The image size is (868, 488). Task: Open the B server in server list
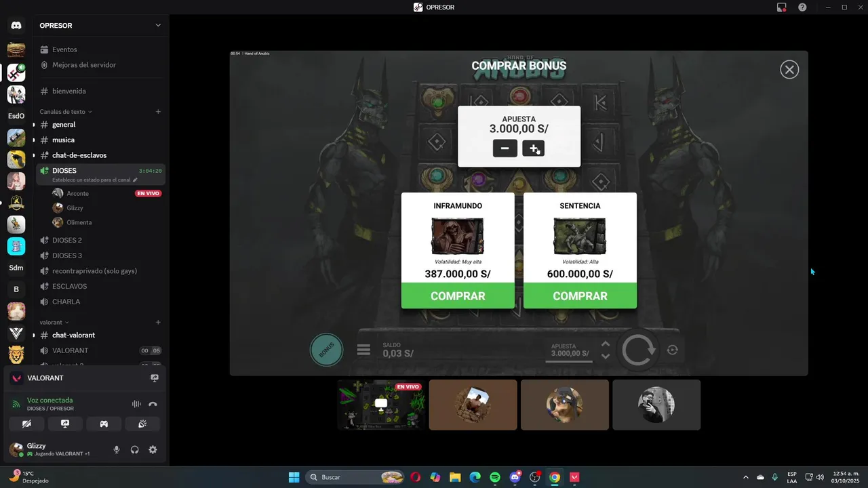[x=16, y=289]
